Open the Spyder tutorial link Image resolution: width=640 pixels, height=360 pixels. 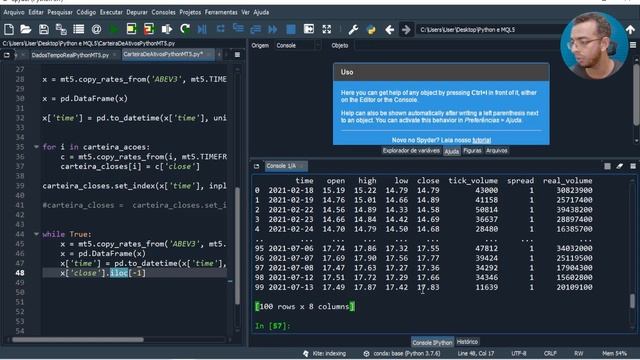[x=482, y=140]
